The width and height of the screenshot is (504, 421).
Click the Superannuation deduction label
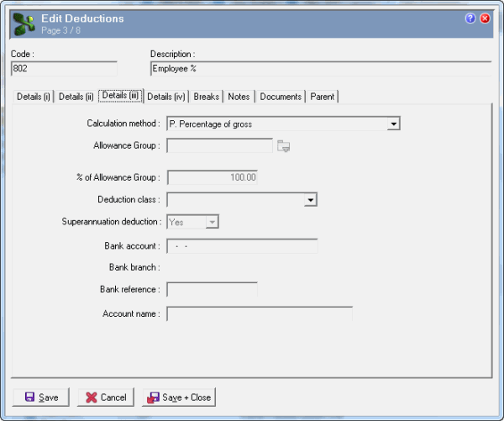point(112,222)
